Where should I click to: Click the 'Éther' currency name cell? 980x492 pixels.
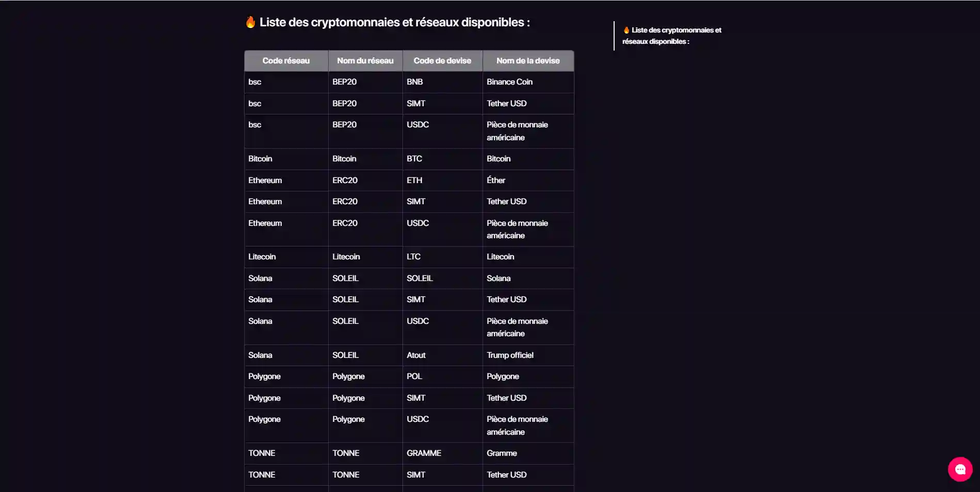click(528, 181)
